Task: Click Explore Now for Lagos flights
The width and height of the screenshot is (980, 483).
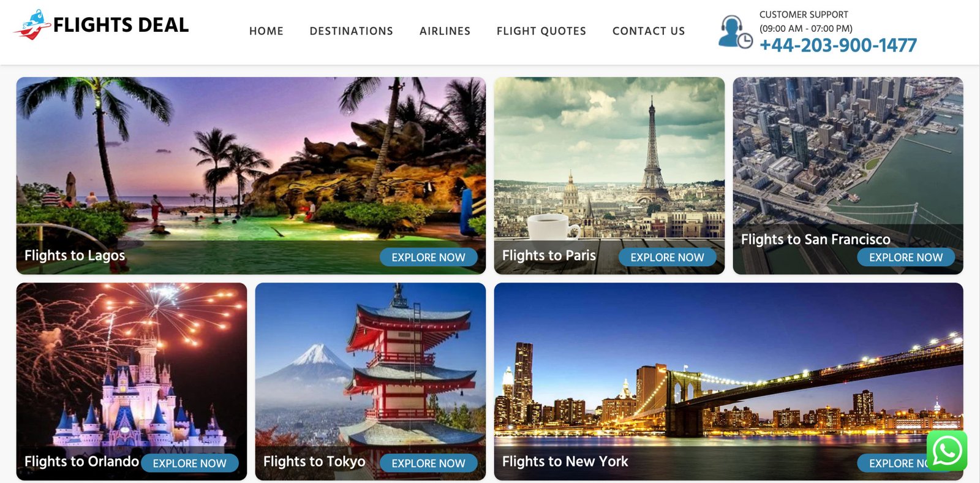Action: pos(429,257)
